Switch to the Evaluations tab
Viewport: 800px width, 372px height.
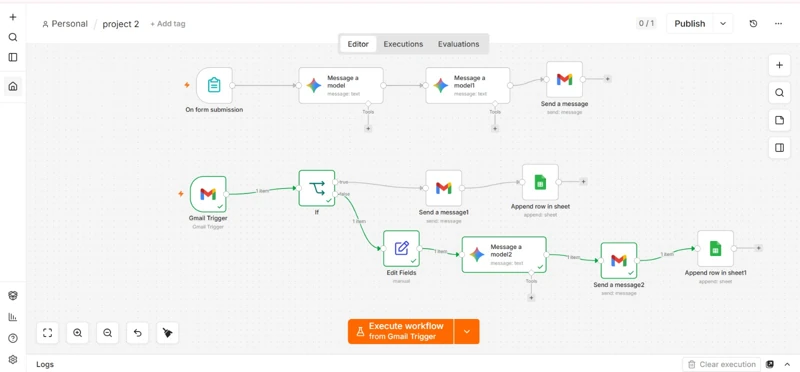click(459, 44)
